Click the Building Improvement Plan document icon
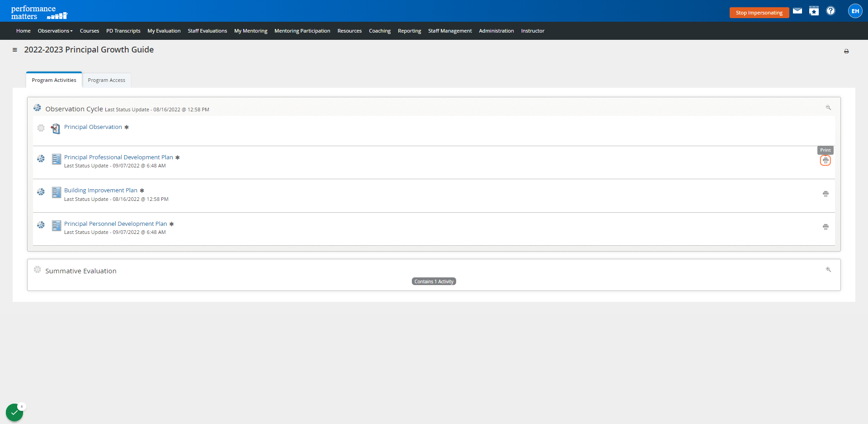This screenshot has height=424, width=868. point(56,192)
